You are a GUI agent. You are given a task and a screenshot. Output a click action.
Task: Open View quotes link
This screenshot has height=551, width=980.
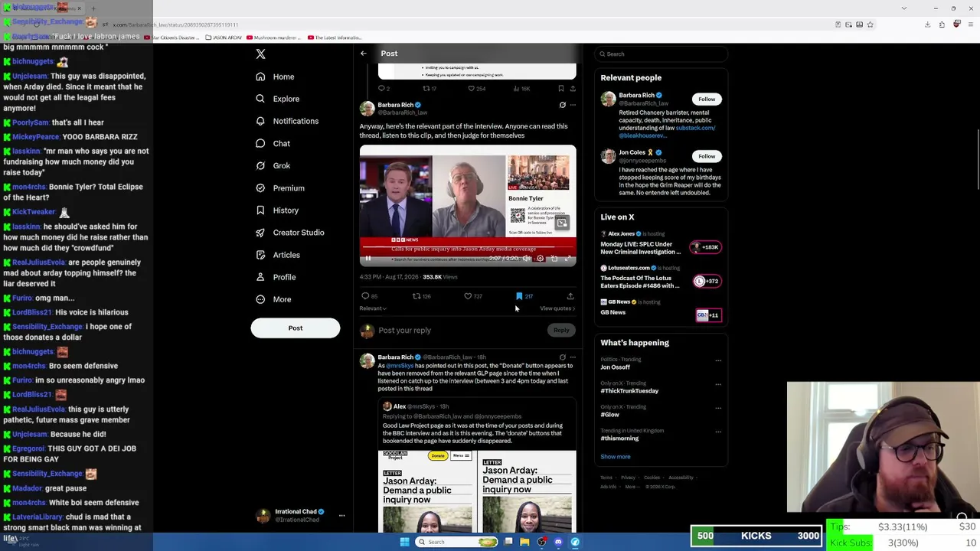[x=557, y=308]
